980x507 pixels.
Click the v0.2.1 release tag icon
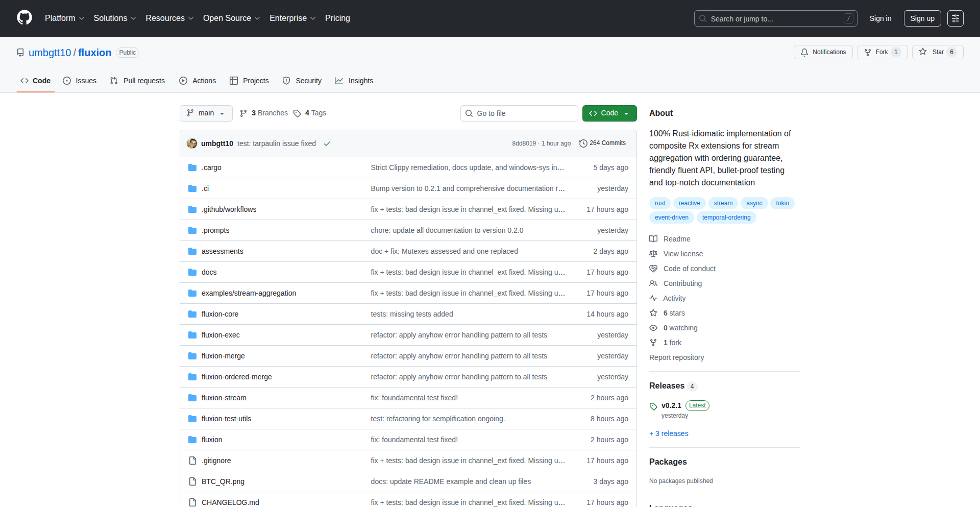tap(653, 406)
